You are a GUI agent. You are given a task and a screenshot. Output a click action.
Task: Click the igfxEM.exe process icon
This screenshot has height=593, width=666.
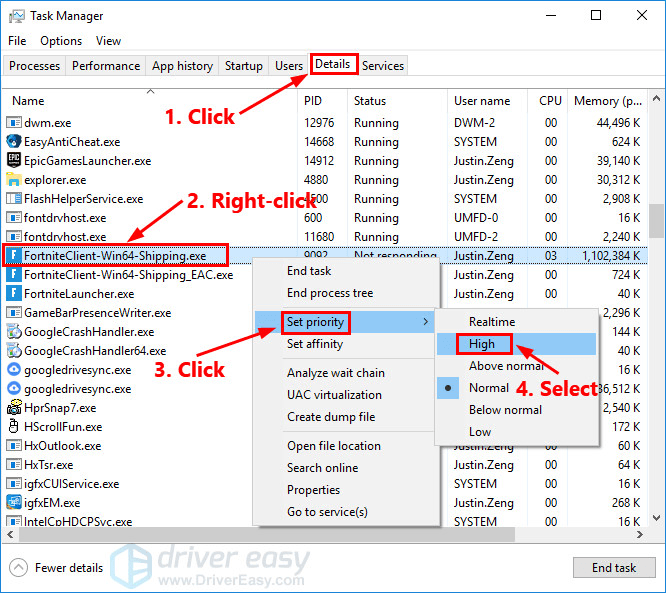pyautogui.click(x=14, y=503)
